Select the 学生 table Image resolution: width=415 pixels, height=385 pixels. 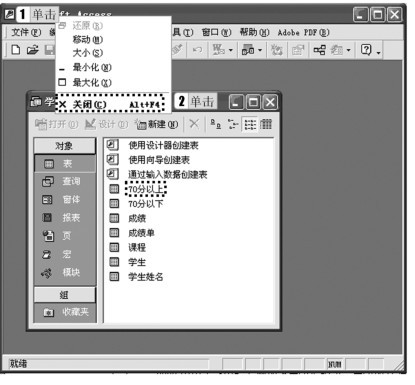click(137, 262)
